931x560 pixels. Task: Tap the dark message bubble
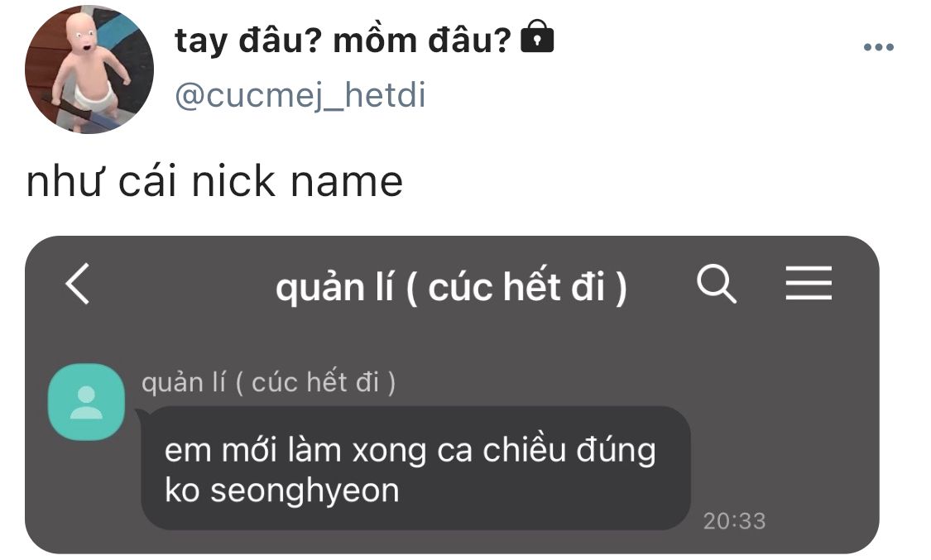415,468
